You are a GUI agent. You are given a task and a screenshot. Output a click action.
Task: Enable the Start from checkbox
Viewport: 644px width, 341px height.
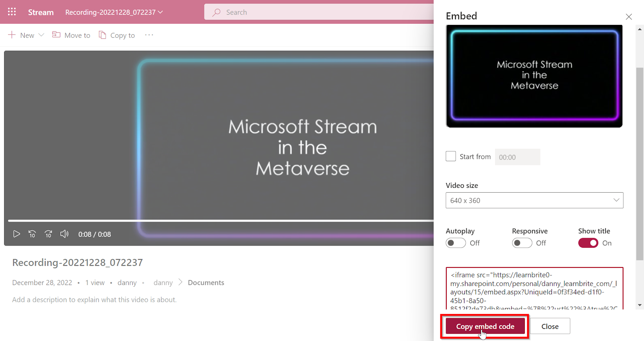click(x=451, y=156)
